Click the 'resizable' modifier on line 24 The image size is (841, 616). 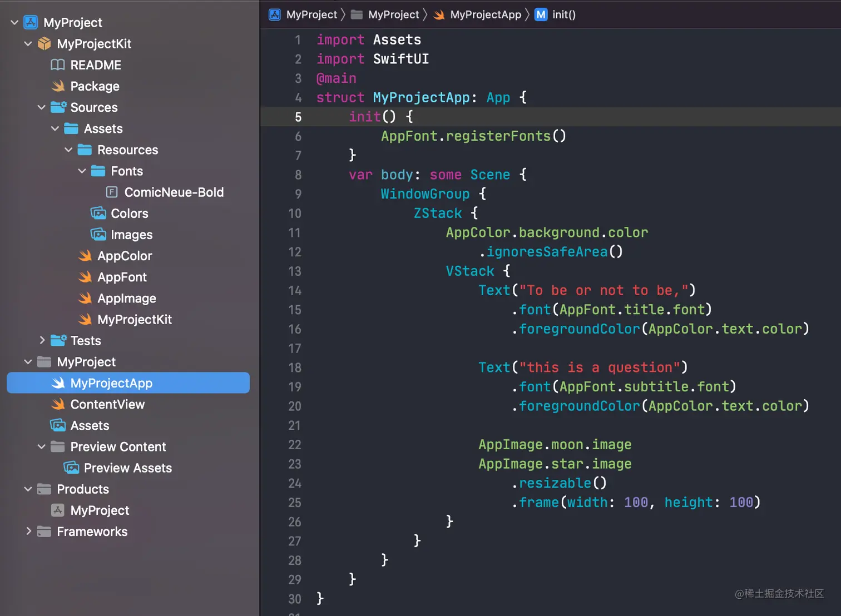[x=555, y=483]
